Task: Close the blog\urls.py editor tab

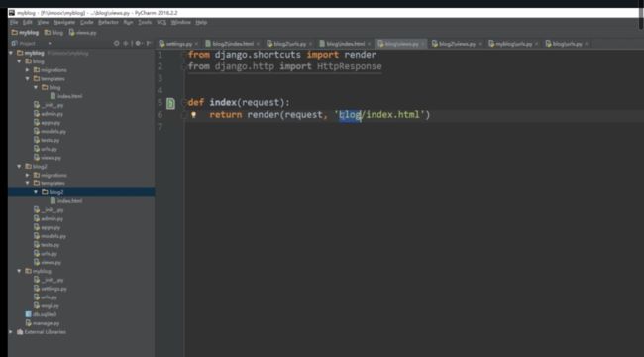Action: point(587,44)
